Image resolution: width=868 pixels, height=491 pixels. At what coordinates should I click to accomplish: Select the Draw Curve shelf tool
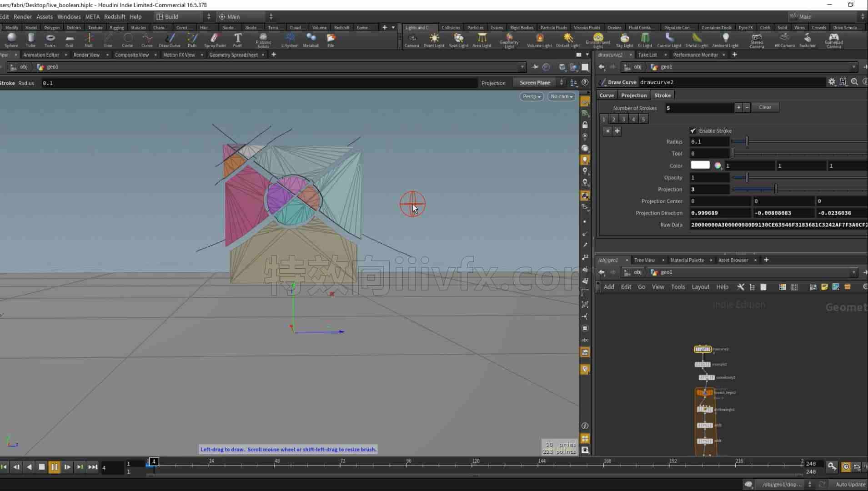(x=170, y=40)
